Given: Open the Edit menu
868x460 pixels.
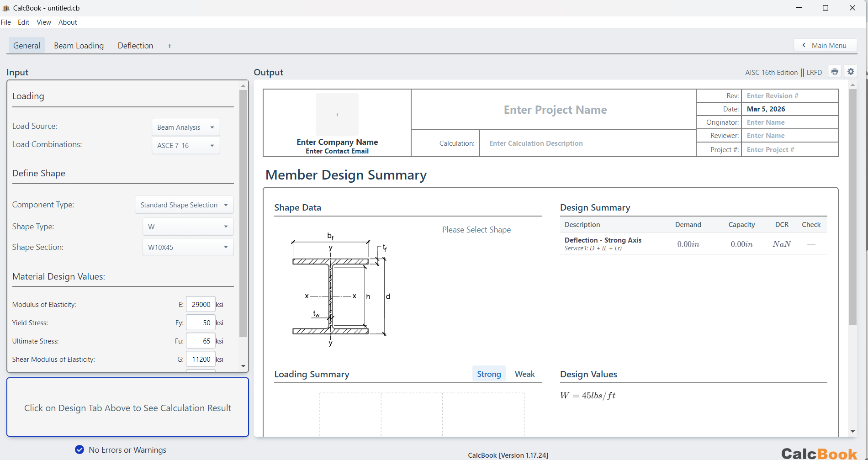Looking at the screenshot, I should tap(23, 22).
